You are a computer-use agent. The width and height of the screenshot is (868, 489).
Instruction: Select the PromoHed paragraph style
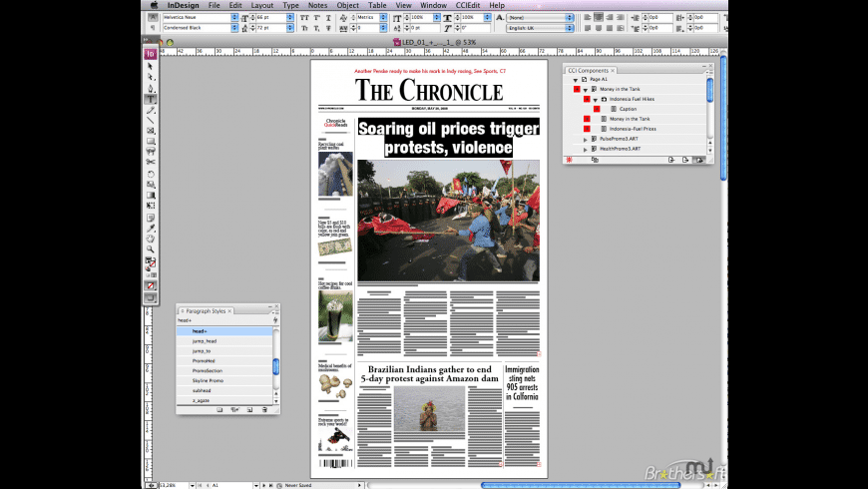pos(205,360)
